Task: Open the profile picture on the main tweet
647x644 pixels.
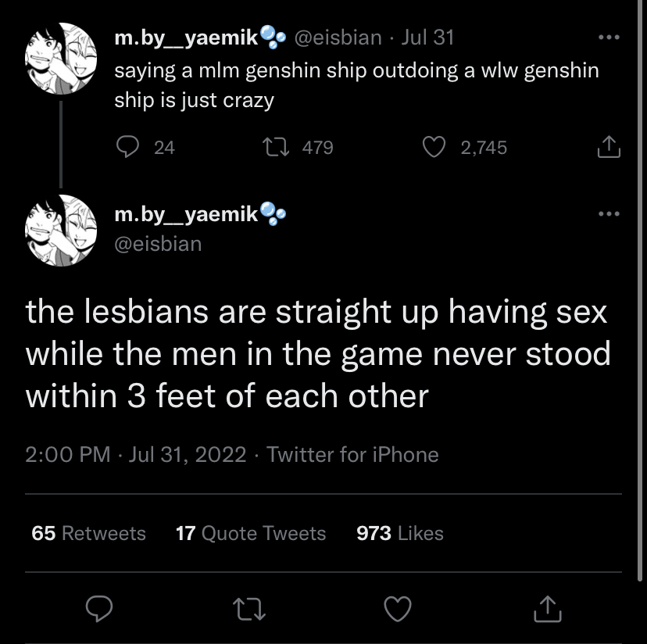Action: pyautogui.click(x=61, y=231)
